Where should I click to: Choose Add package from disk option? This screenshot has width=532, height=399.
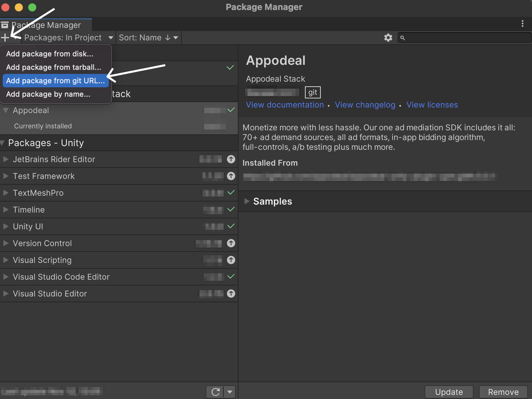tap(50, 54)
